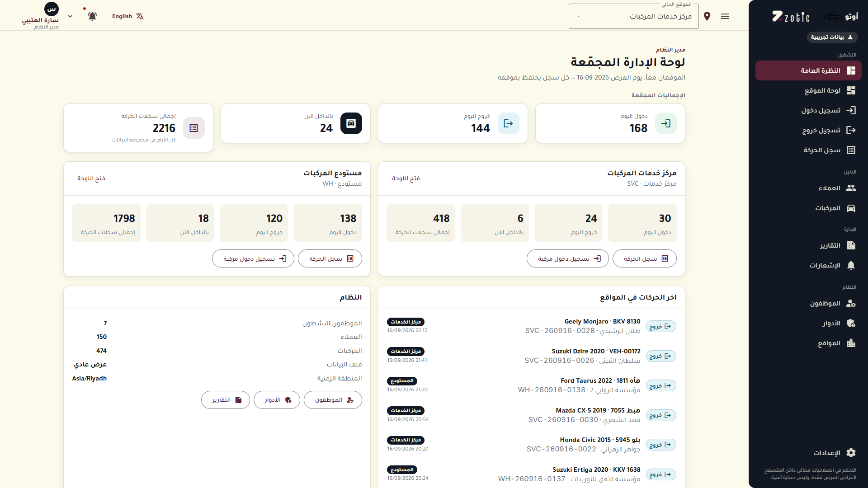This screenshot has height=488, width=868.
Task: Click the 418 إجمالي سجلات الحركة stat
Action: tap(421, 223)
